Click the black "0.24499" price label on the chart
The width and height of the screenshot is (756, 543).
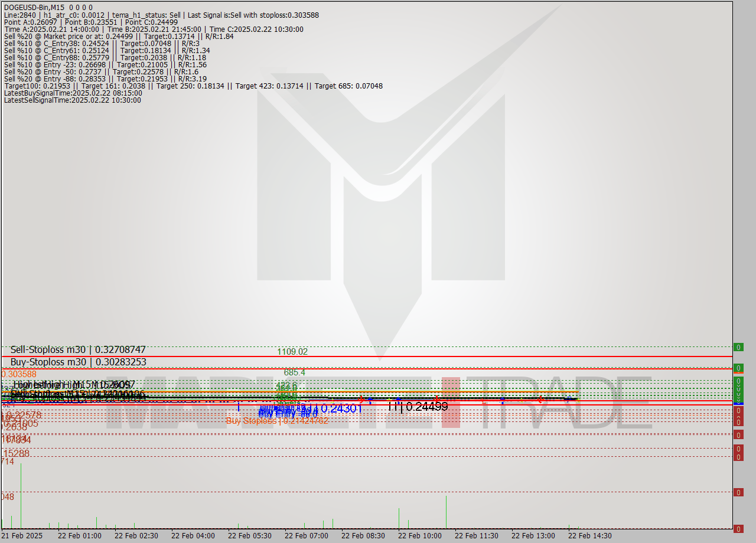point(426,407)
